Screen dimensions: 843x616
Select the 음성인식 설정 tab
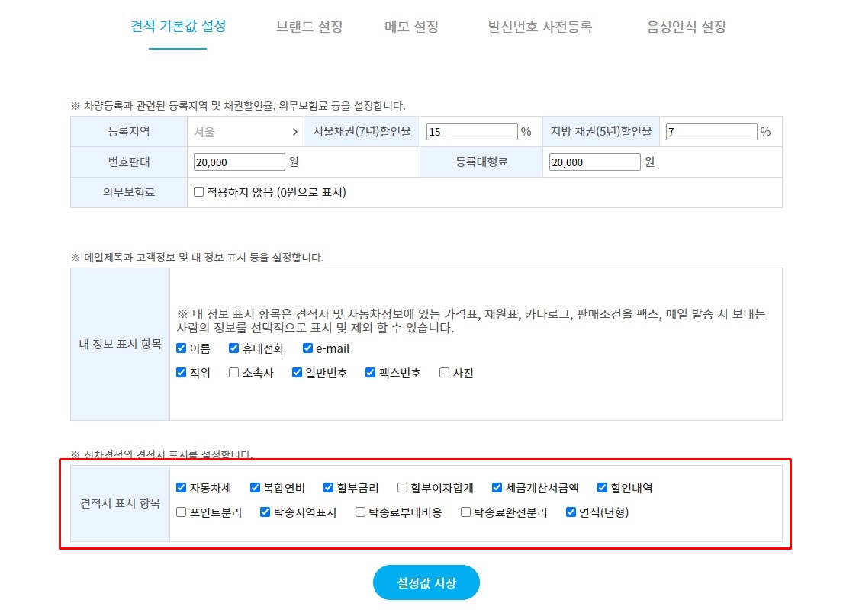coord(686,27)
